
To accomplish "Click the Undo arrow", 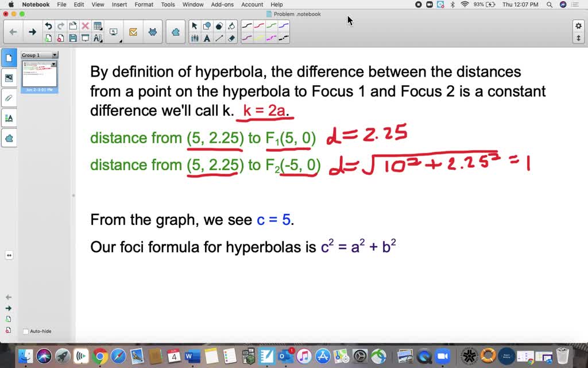I will click(x=48, y=26).
